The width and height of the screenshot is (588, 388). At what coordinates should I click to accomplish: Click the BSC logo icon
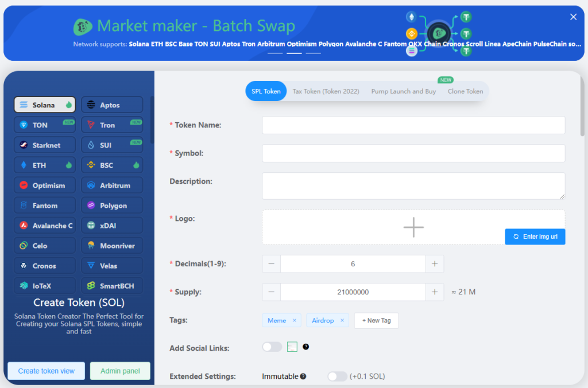point(91,165)
